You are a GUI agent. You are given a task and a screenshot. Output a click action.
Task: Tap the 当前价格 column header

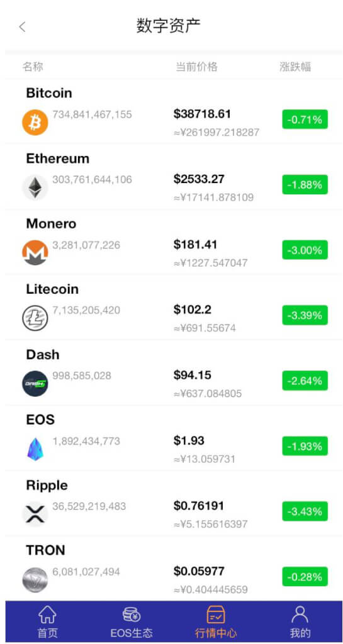coord(197,67)
